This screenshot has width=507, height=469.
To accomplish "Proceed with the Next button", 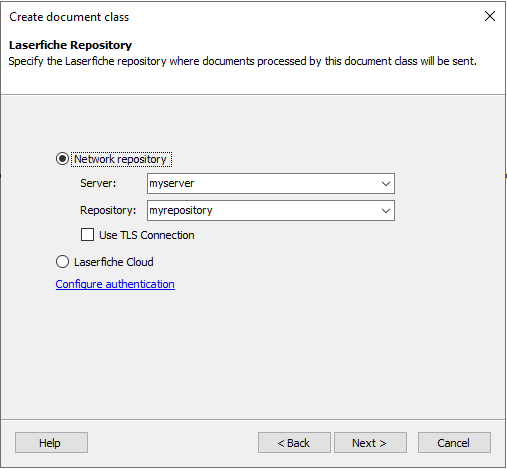I will click(370, 443).
